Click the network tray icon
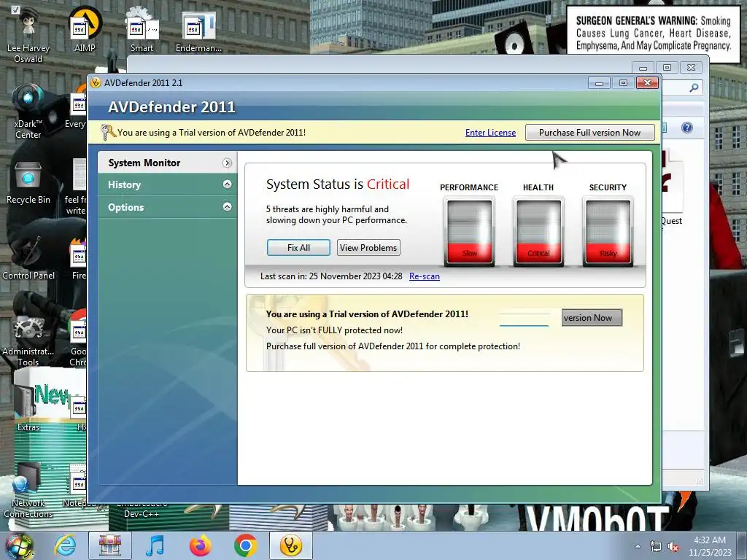Image resolution: width=747 pixels, height=560 pixels. pos(656,546)
